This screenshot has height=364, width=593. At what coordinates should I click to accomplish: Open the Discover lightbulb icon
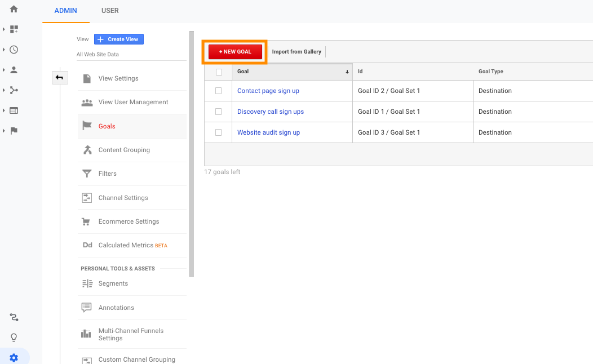click(x=14, y=337)
